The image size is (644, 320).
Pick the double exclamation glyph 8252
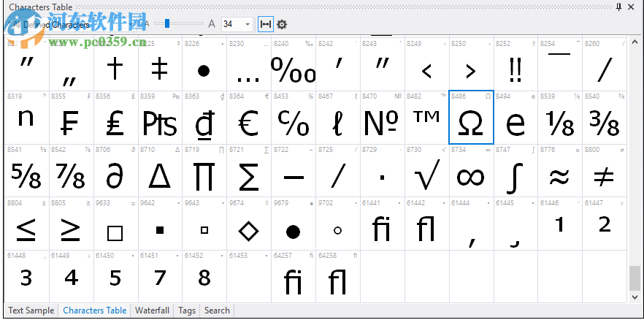(515, 64)
